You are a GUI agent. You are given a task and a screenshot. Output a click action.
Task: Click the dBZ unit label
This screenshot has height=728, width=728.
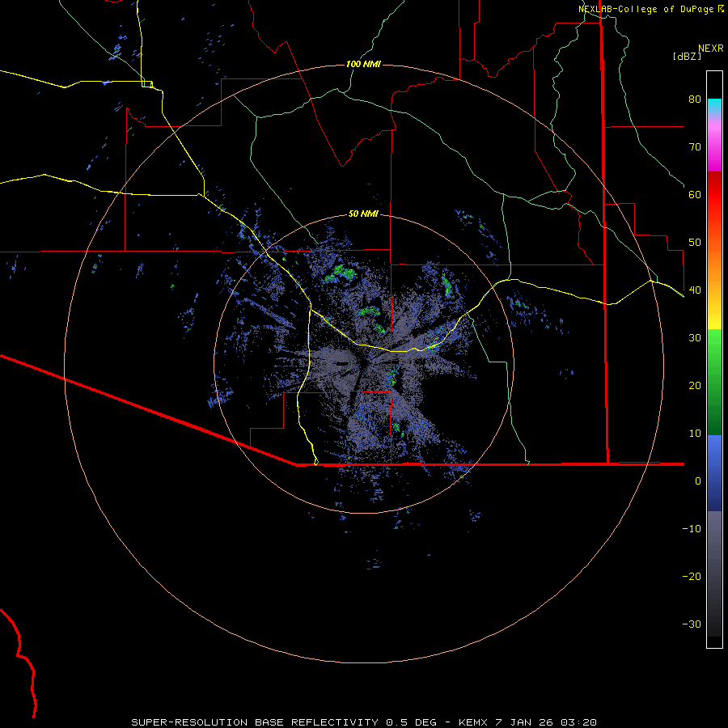687,56
